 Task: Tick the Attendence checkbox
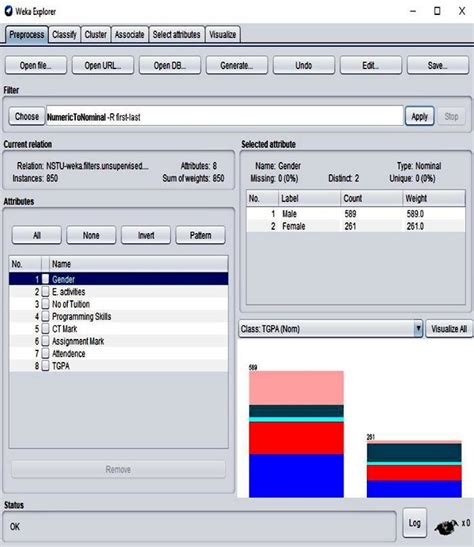[x=45, y=353]
